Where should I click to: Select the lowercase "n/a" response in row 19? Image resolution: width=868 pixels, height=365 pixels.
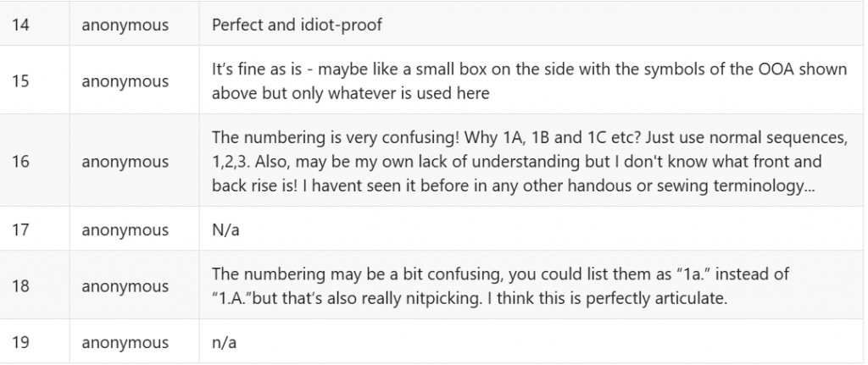tap(225, 343)
